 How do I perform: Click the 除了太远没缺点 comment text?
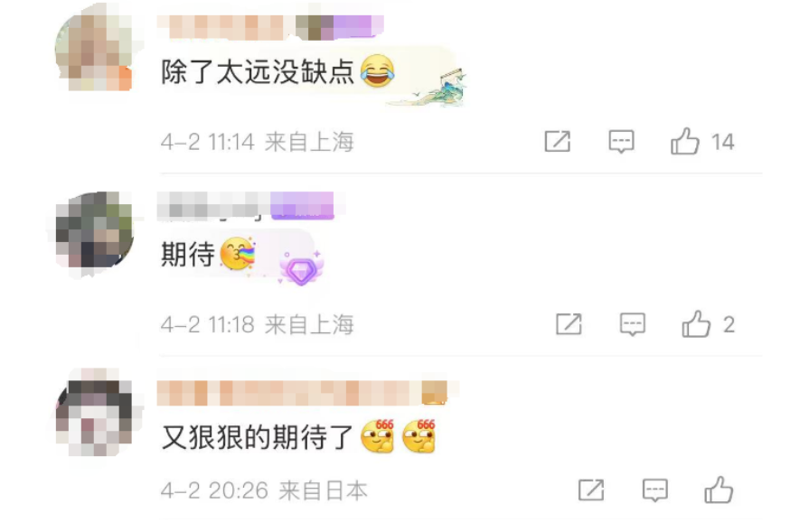click(x=258, y=71)
